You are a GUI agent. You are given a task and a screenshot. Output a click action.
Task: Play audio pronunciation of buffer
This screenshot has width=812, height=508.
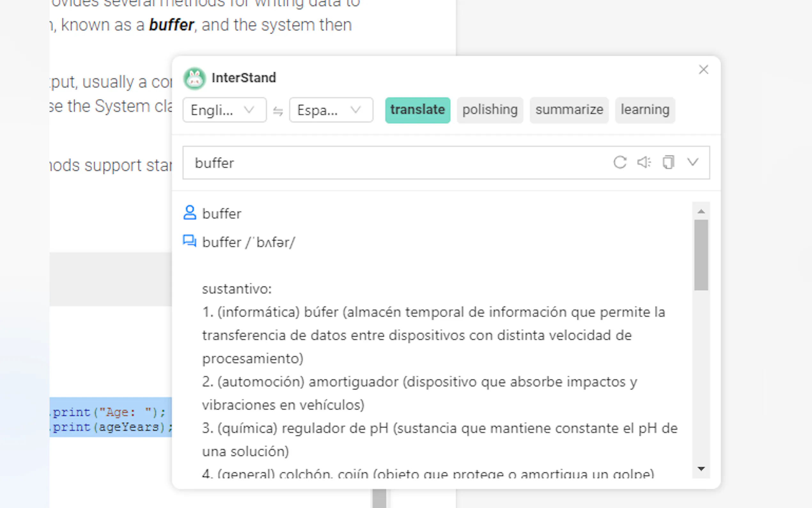pos(644,163)
